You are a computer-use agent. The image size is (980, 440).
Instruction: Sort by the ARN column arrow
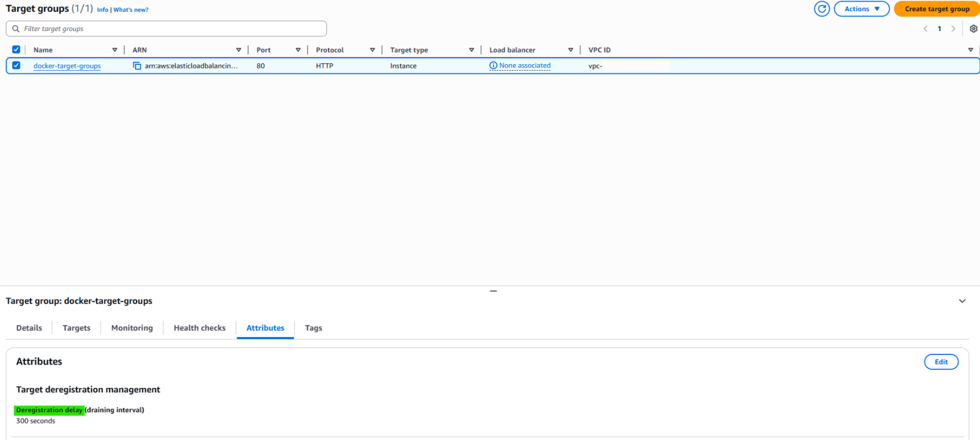tap(238, 50)
